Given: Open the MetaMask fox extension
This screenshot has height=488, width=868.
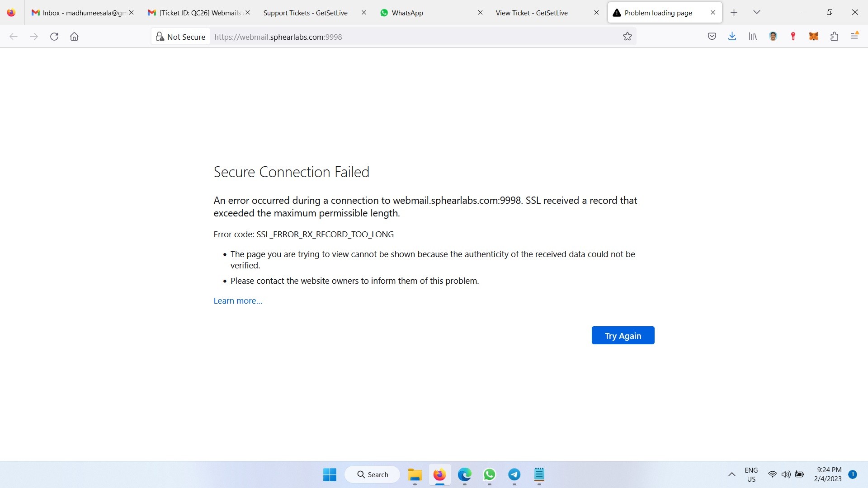Looking at the screenshot, I should (x=814, y=37).
